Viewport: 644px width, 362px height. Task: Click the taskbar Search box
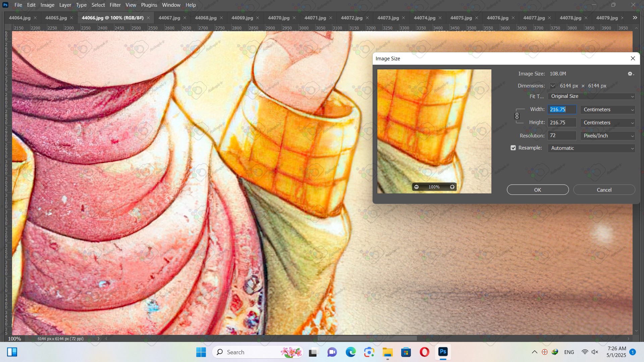tap(258, 352)
